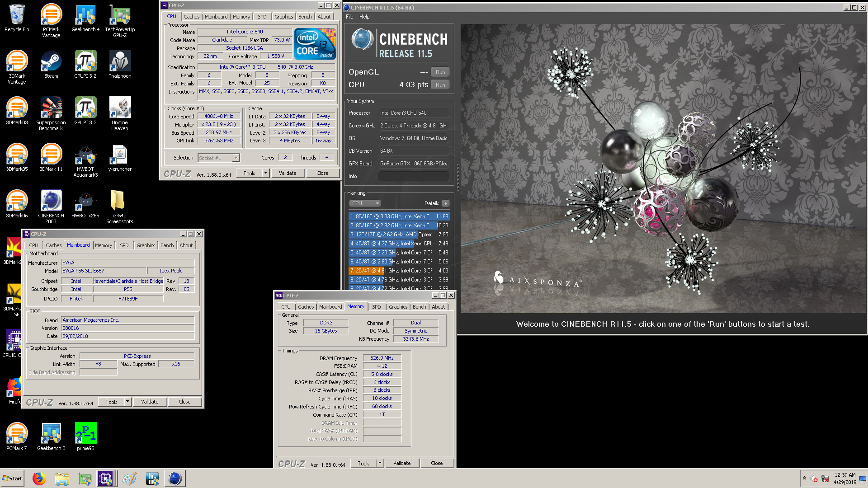Expand Tools dropdown arrow in CPU tab window

tap(266, 173)
